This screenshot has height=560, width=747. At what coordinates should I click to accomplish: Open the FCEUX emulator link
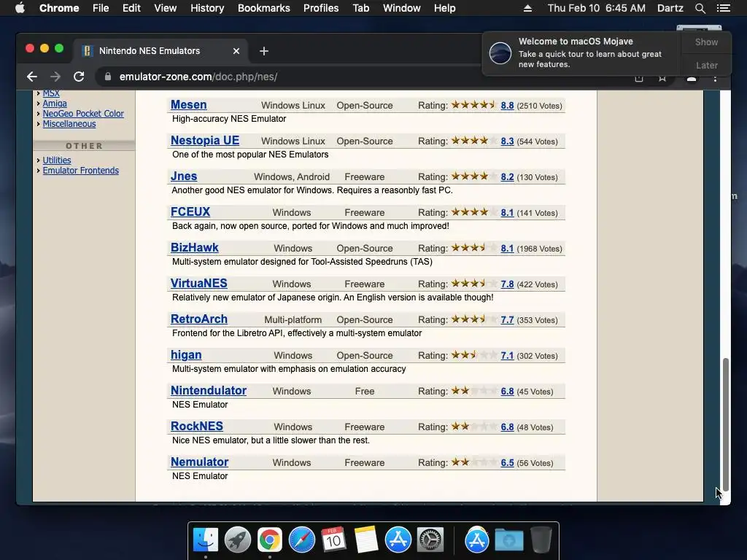pyautogui.click(x=190, y=212)
